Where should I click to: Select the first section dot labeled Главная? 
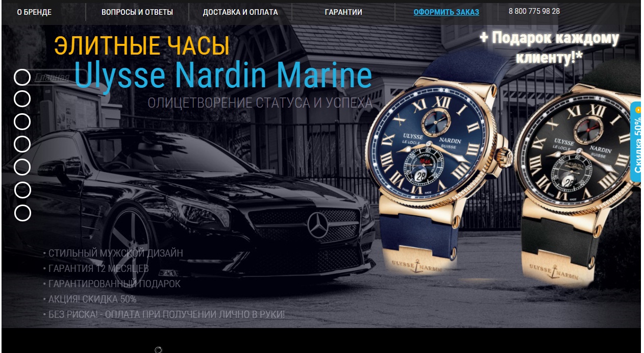(x=22, y=77)
